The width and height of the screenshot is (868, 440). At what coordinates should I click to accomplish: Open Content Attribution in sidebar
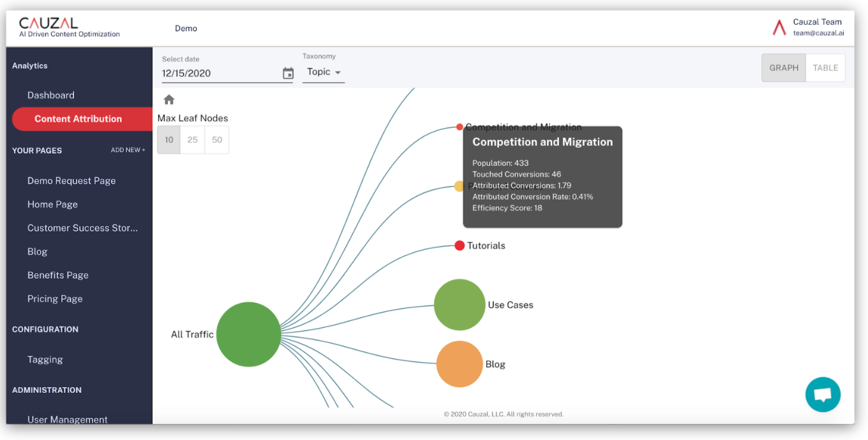[82, 119]
